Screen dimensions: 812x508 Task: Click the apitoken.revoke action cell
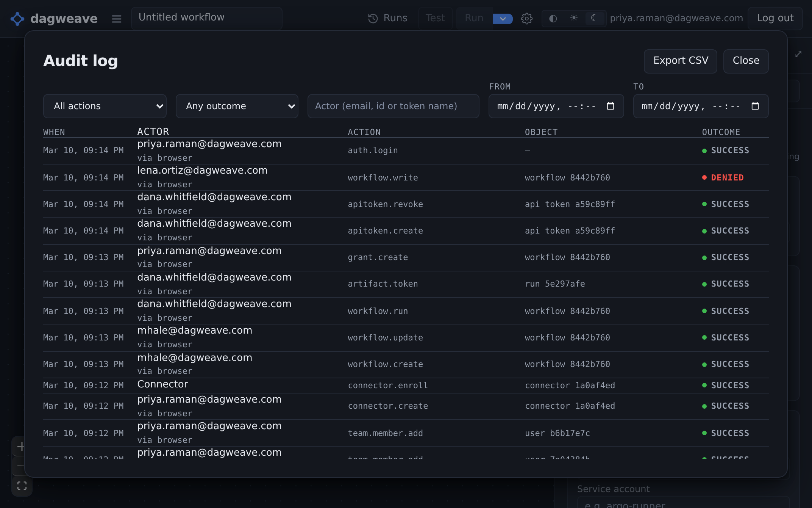coord(385,204)
